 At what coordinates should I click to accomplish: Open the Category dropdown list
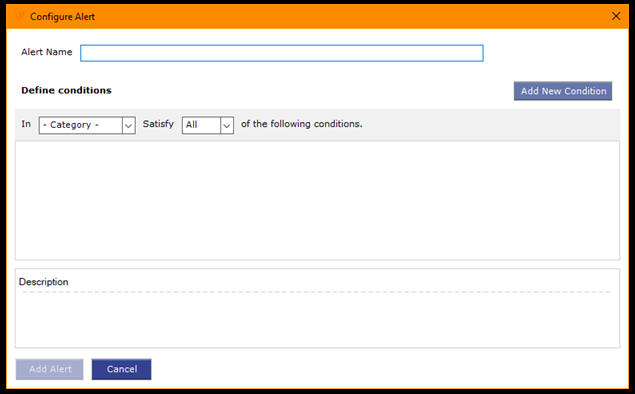pos(87,125)
